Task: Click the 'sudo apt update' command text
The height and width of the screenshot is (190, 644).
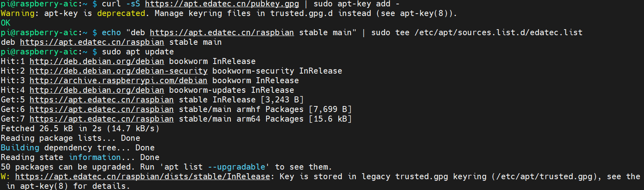Action: tap(137, 52)
